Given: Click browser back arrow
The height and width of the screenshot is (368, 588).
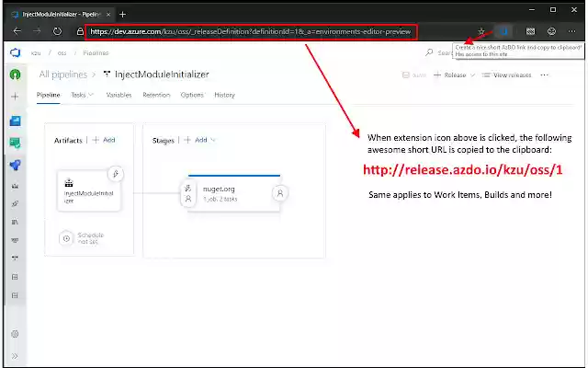Looking at the screenshot, I should [x=17, y=31].
